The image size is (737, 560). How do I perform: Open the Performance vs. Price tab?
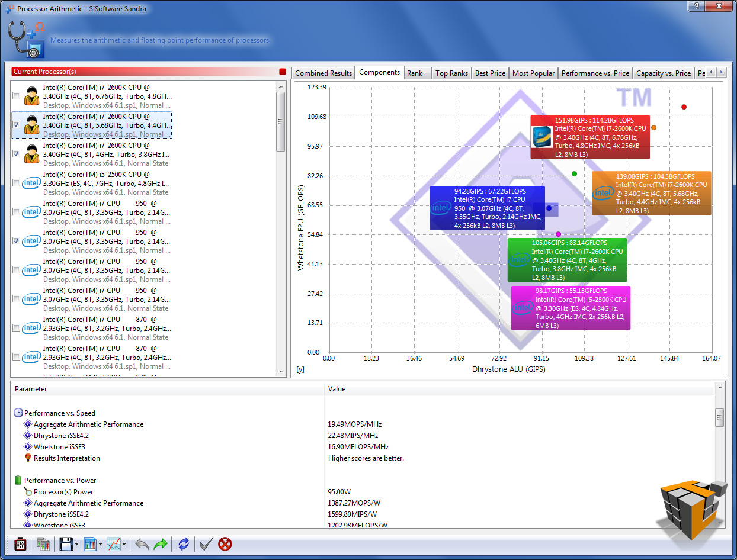(x=595, y=73)
